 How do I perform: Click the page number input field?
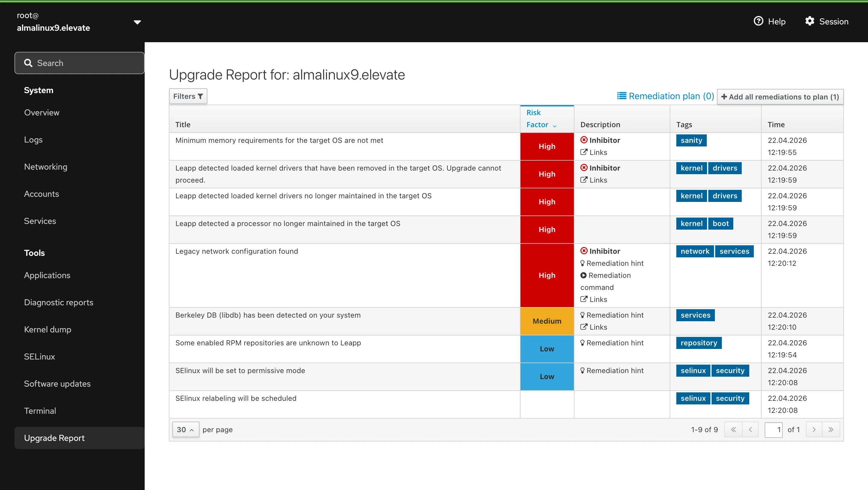click(x=773, y=429)
